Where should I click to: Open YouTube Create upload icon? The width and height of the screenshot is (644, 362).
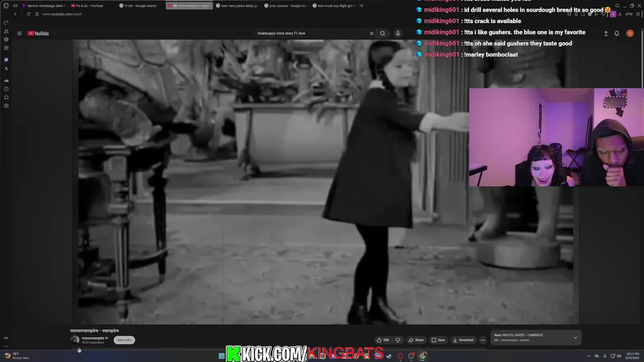pyautogui.click(x=606, y=33)
